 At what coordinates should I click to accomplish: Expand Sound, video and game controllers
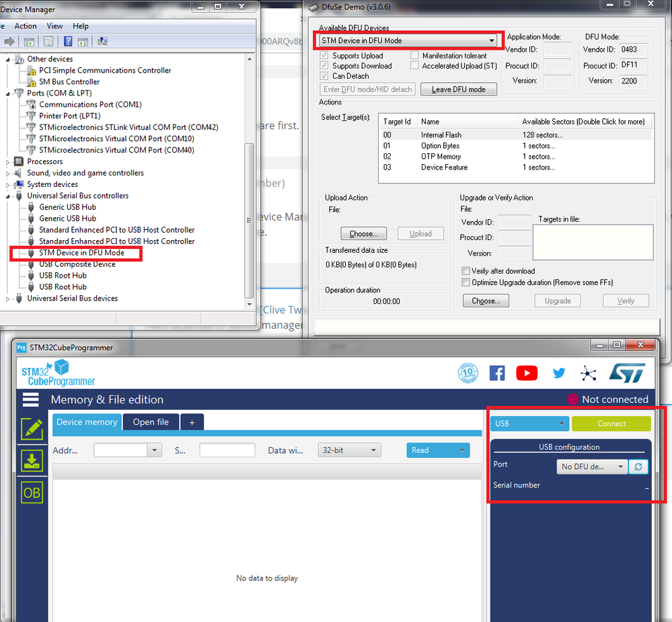point(7,173)
